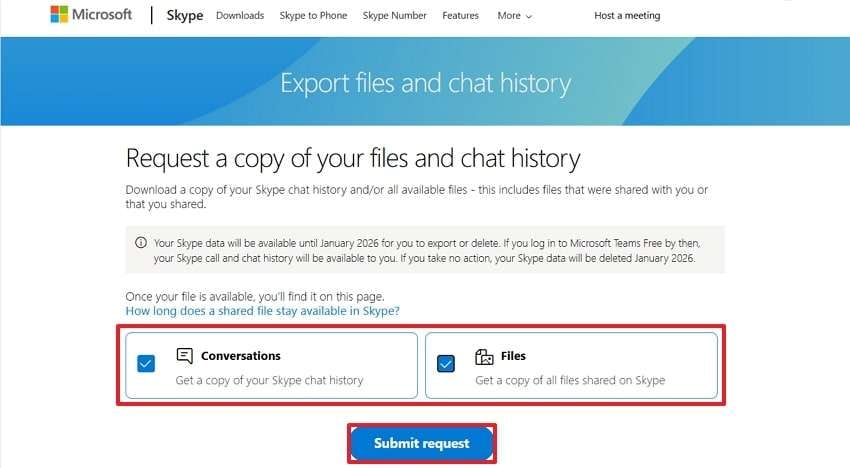Uncheck the Files checkbox
This screenshot has height=468, width=850.
446,363
